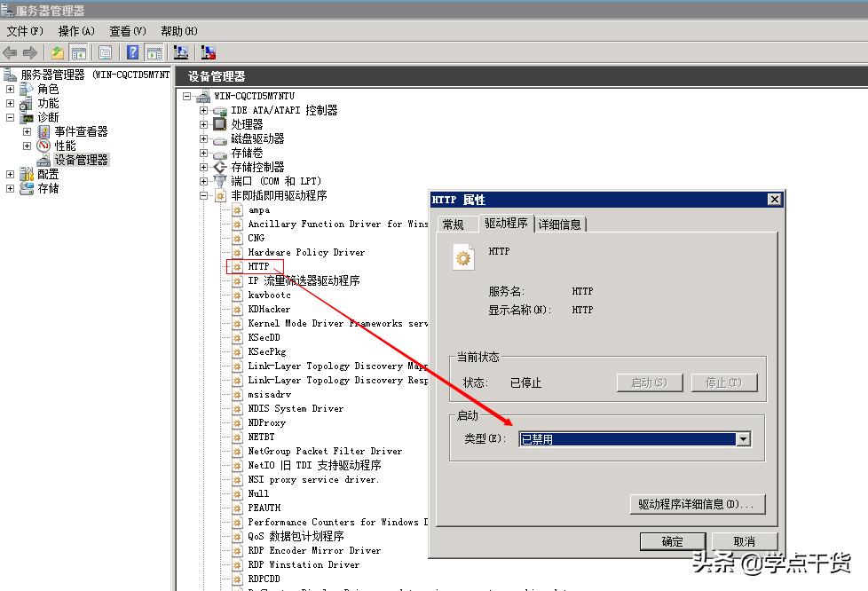The height and width of the screenshot is (591, 868).
Task: Open Help using the question mark toolbar icon
Action: 132,52
